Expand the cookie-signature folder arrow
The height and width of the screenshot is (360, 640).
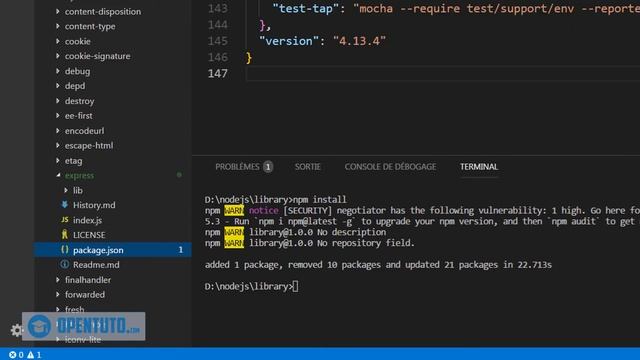(x=58, y=56)
